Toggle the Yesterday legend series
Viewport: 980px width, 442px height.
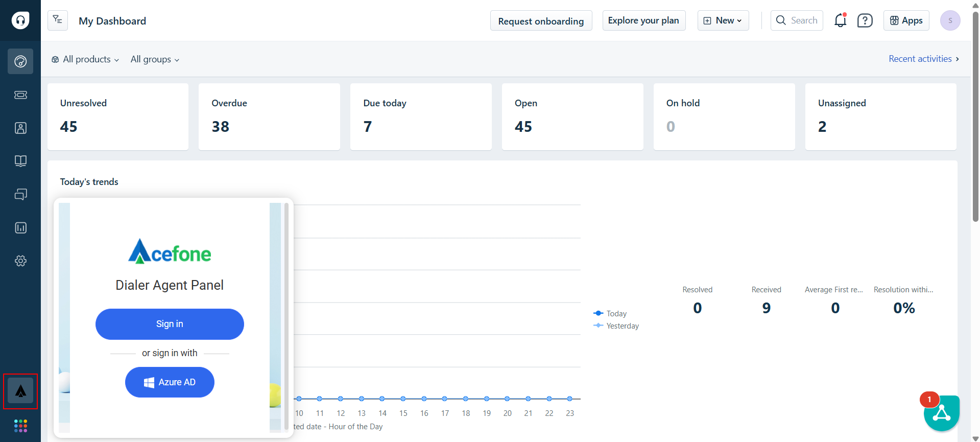click(x=616, y=325)
